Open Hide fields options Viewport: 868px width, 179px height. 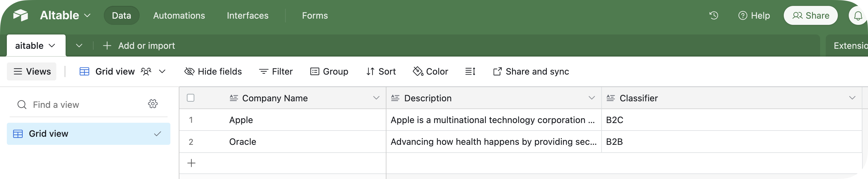click(213, 71)
